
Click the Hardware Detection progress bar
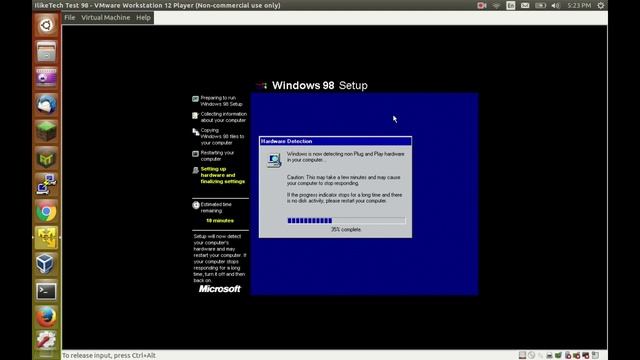(346, 220)
